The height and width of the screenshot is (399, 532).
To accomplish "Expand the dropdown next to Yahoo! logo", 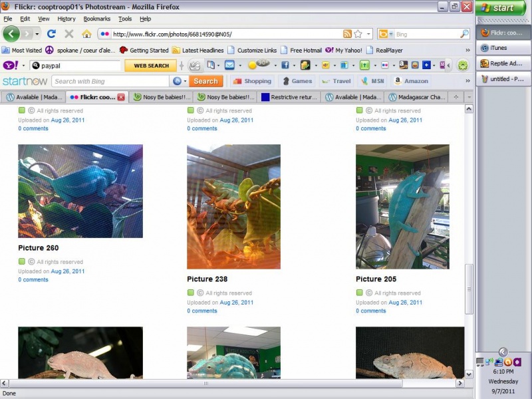I will tap(23, 65).
